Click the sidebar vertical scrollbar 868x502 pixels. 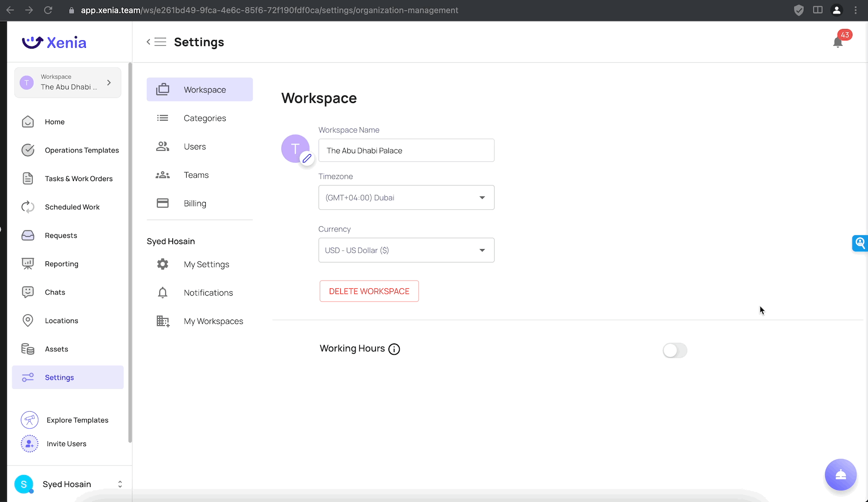130,253
